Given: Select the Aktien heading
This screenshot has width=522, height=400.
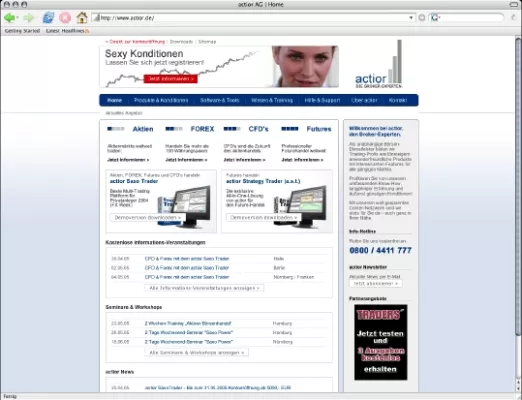Looking at the screenshot, I should pyautogui.click(x=143, y=129).
